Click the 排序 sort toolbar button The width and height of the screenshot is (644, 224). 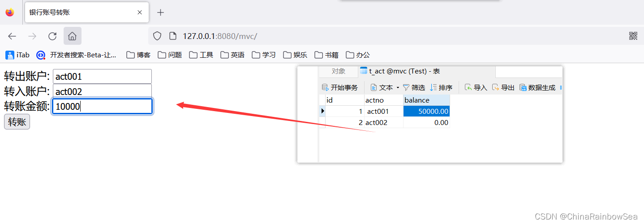pos(441,87)
